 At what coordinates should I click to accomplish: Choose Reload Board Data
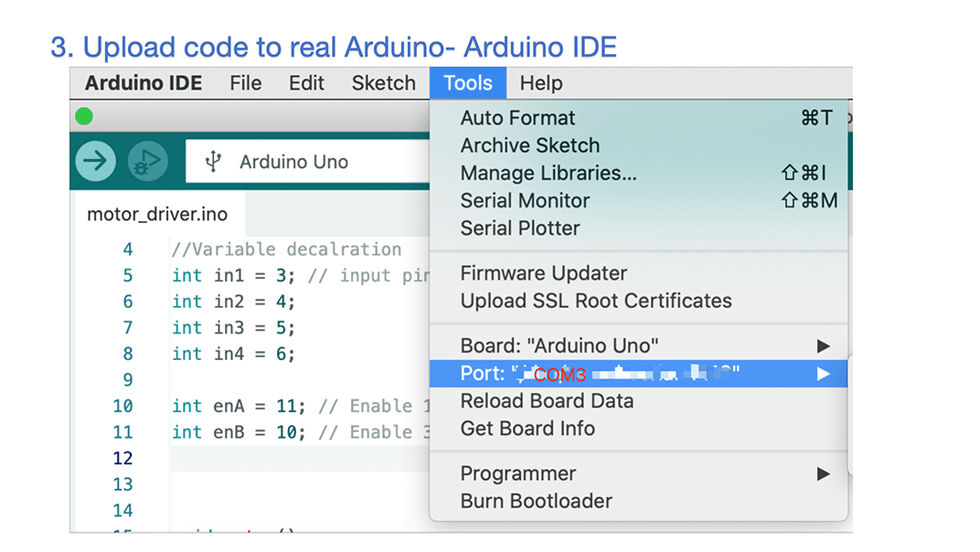639,400
